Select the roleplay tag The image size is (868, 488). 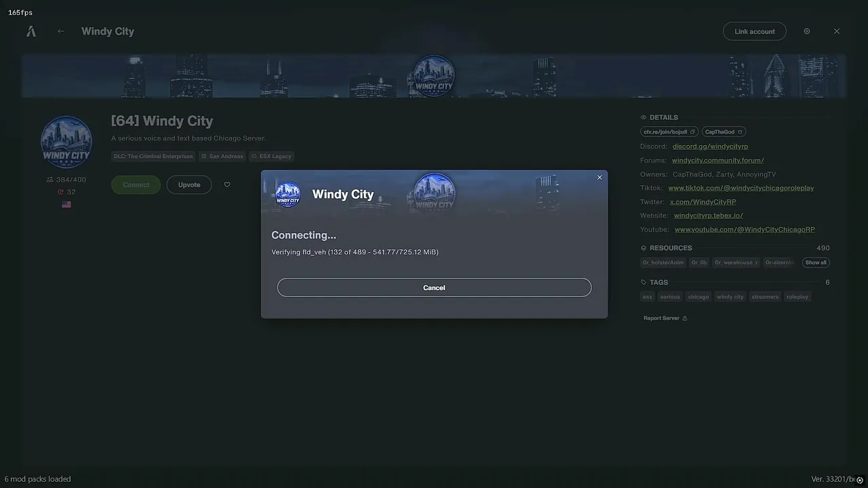pyautogui.click(x=797, y=297)
